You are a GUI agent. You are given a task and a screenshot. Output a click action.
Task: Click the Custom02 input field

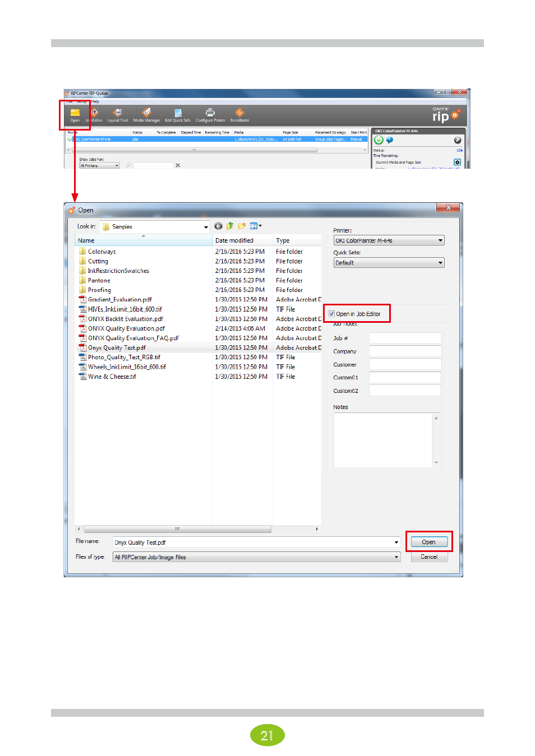[405, 391]
